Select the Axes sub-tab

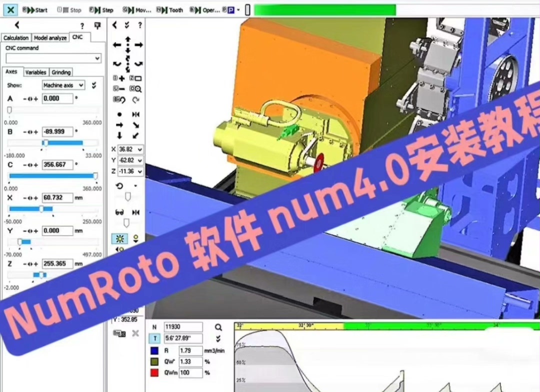pos(11,71)
